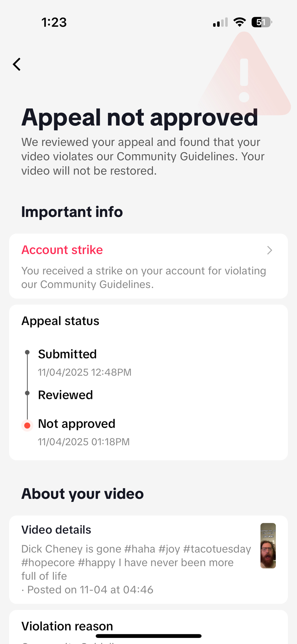
Task: Select the Violation reason section heading
Action: (x=67, y=626)
